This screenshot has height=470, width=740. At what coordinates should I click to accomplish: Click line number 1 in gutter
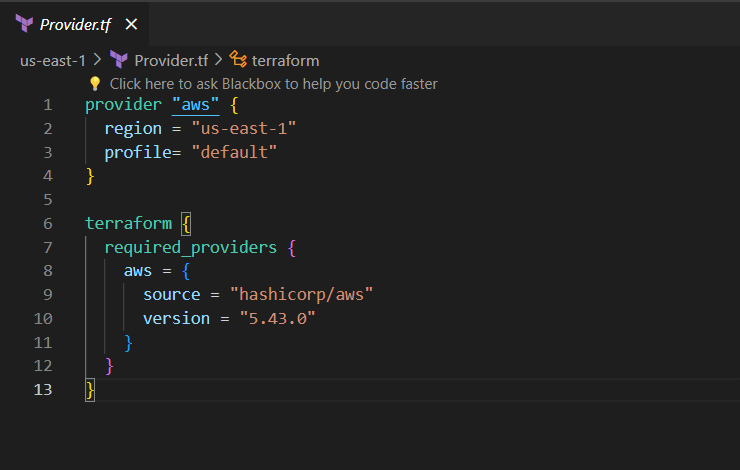point(48,105)
